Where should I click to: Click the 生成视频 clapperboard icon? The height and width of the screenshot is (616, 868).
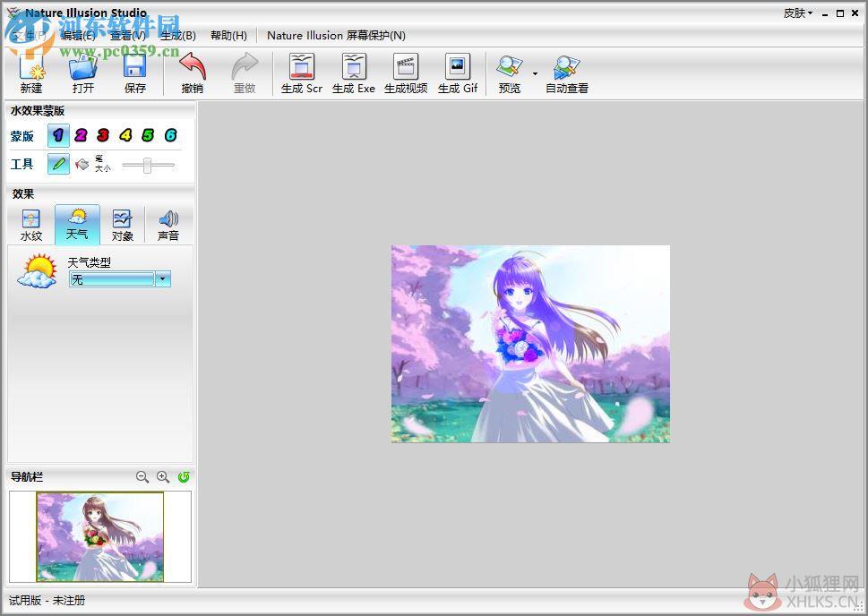coord(406,66)
